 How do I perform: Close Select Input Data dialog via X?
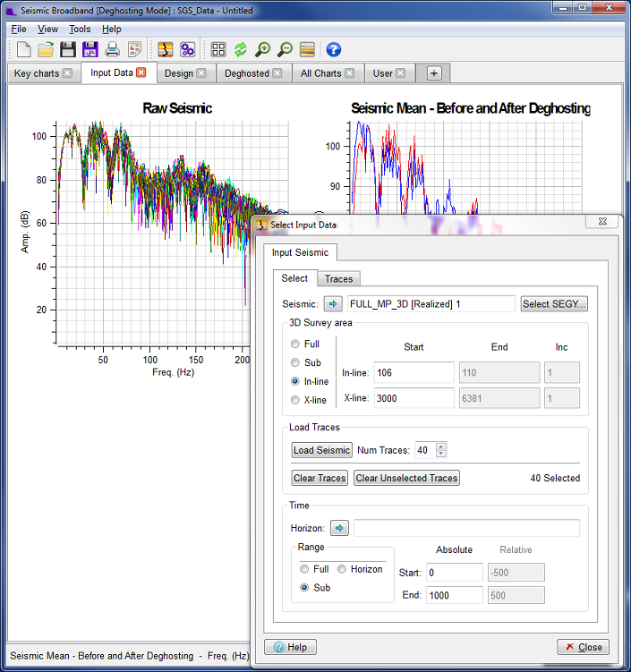(x=602, y=221)
